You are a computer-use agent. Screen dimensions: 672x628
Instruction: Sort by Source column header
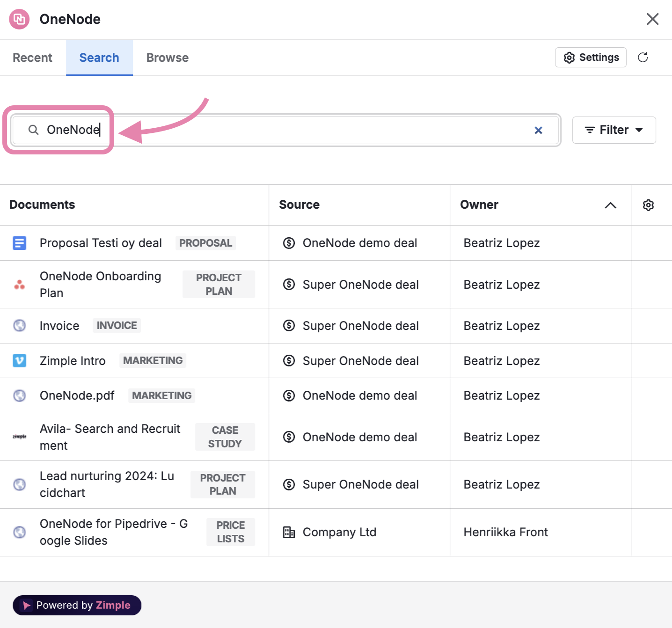coord(299,205)
